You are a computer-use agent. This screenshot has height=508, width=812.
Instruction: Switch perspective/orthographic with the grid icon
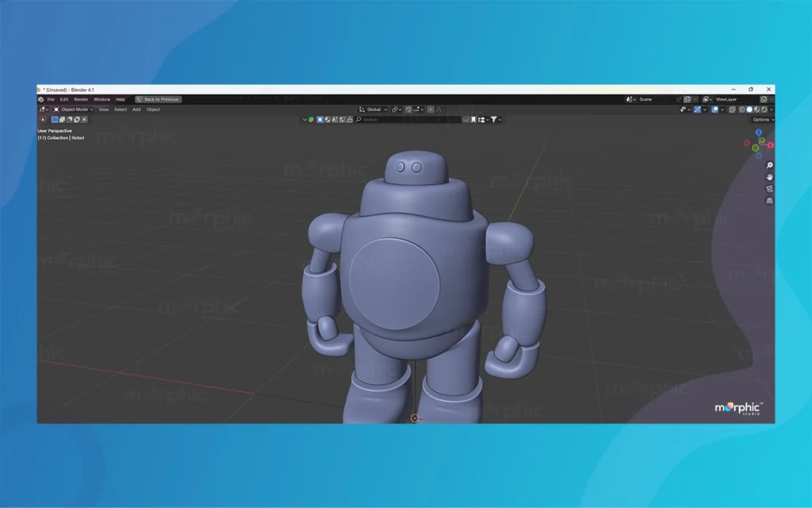(x=769, y=201)
